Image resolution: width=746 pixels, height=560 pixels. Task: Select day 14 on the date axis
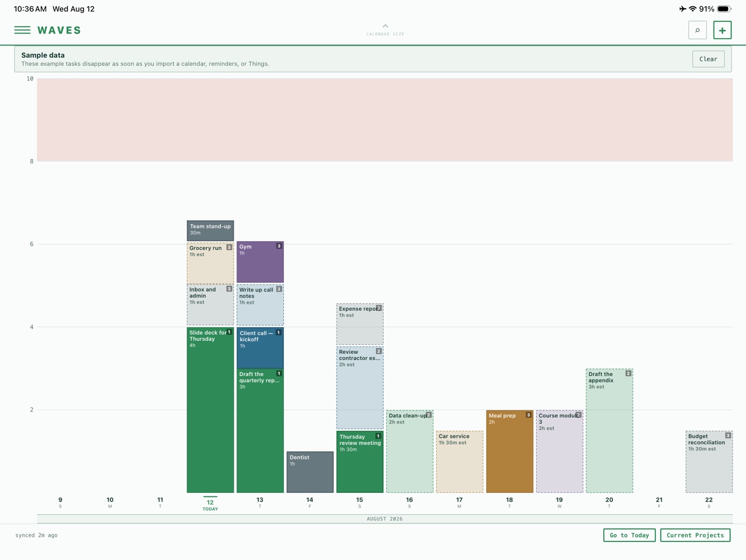tap(310, 502)
